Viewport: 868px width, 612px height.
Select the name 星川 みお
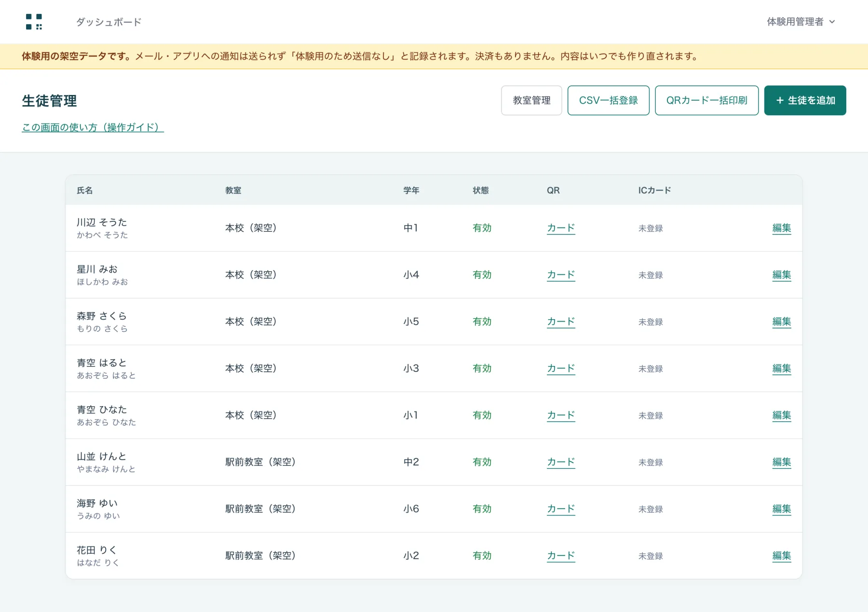click(x=97, y=269)
